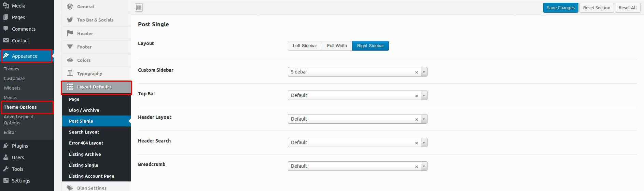644x191 pixels.
Task: Open the Twitter bird icon for Top Bar & Socials
Action: click(70, 20)
